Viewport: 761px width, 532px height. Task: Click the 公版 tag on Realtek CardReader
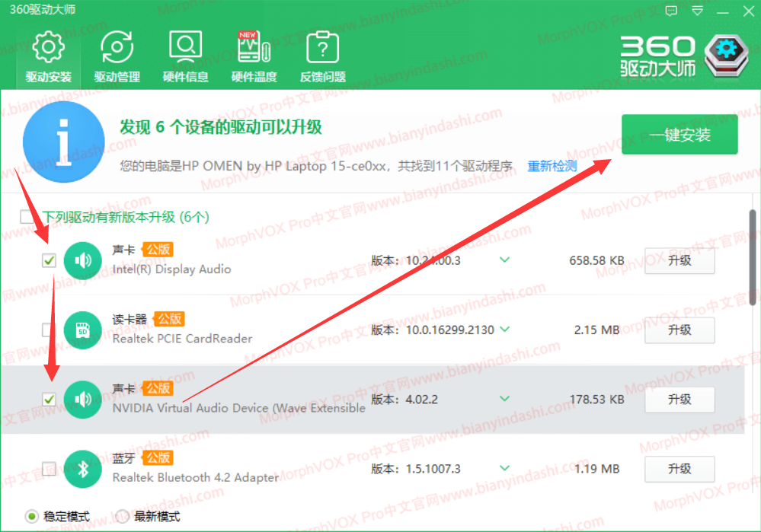click(169, 319)
